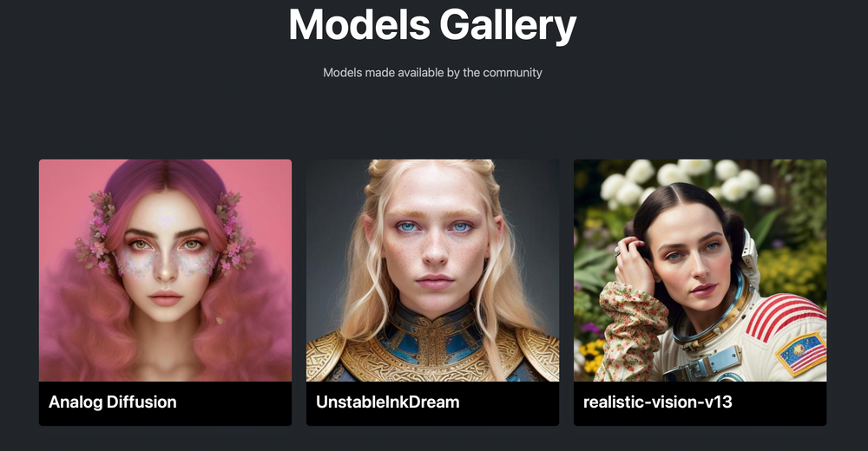
Task: Click the black caption bar under Analog Diffusion
Action: click(165, 403)
